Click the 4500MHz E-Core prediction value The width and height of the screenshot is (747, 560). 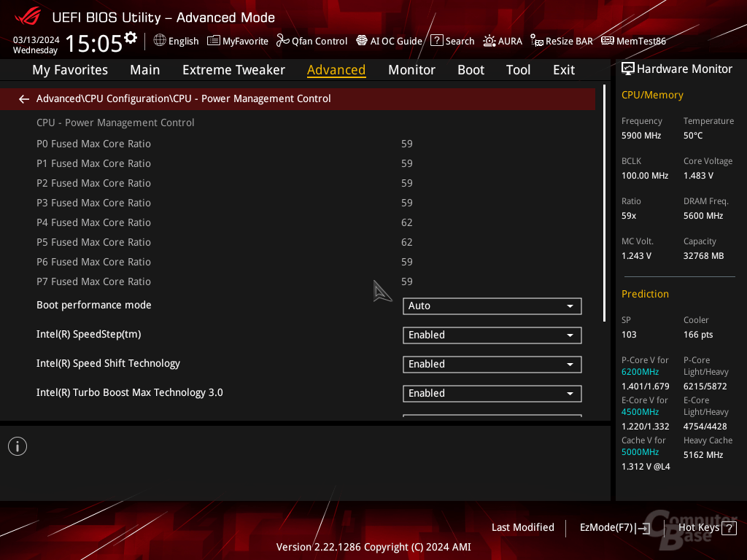tap(640, 412)
